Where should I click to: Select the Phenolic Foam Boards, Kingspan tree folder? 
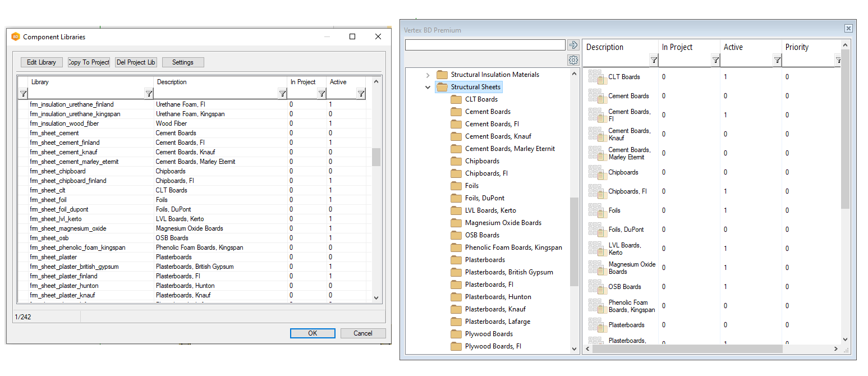click(513, 247)
